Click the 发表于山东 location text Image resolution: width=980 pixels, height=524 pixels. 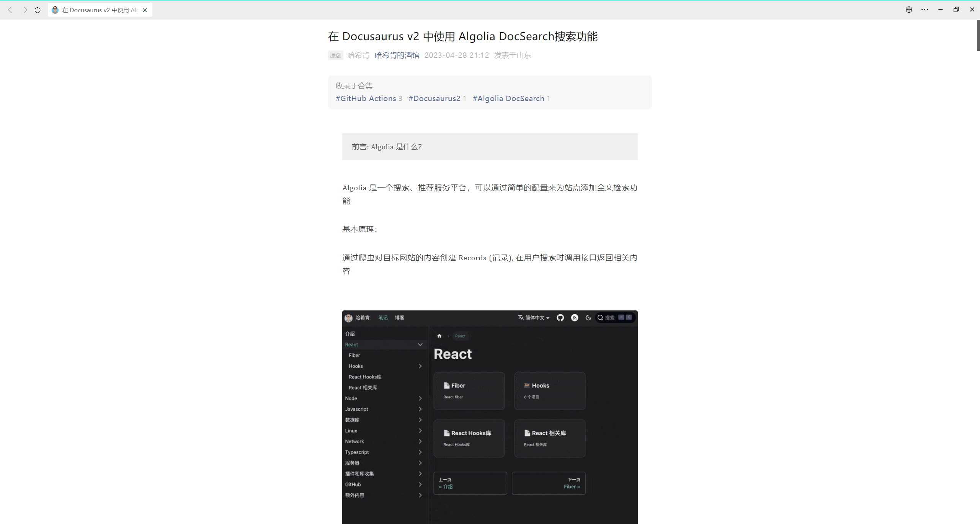(x=513, y=55)
